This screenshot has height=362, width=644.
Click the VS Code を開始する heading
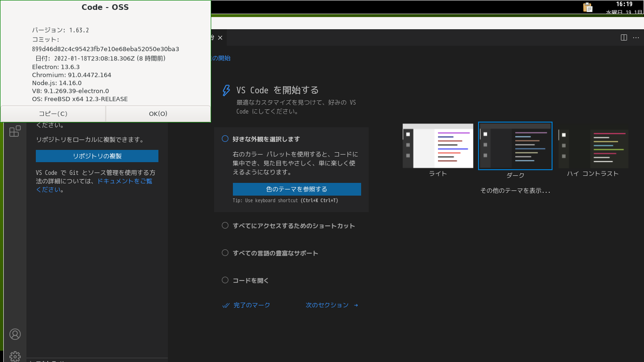pos(278,90)
